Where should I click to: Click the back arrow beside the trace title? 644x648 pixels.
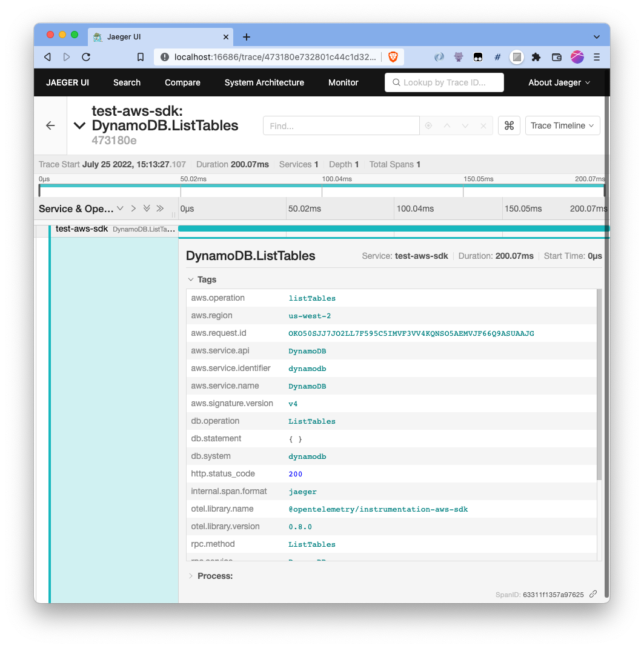[50, 125]
